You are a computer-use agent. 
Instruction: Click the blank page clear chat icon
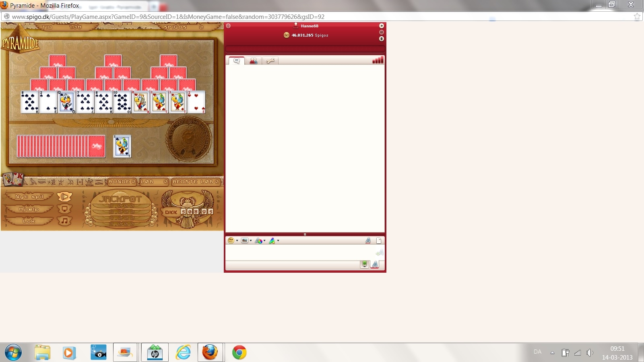tap(379, 241)
